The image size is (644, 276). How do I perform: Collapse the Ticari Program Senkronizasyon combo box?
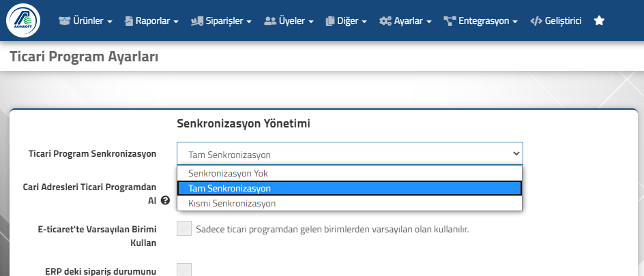coord(350,154)
